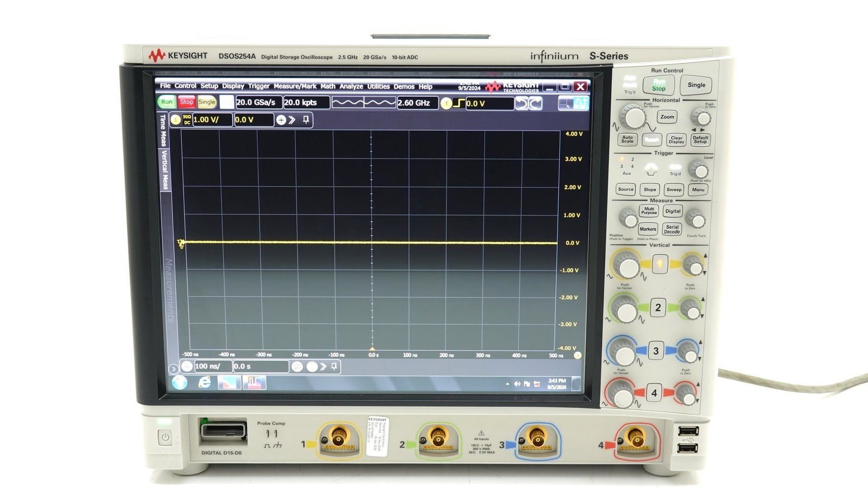Click the rising edge trigger slope icon
The height and width of the screenshot is (489, 868).
point(459,103)
